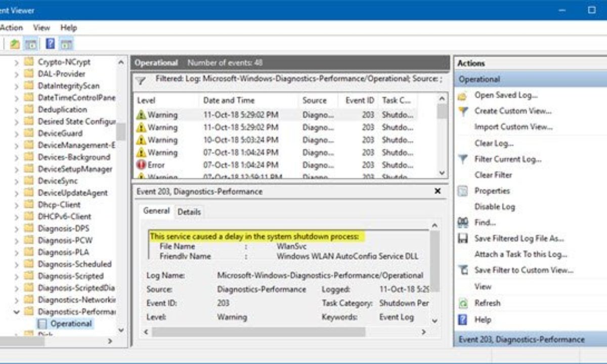Viewport: 607px width, 364px height.
Task: Select the Error event from 07-Oct-18 1:04:24 PM
Action: pos(276,165)
